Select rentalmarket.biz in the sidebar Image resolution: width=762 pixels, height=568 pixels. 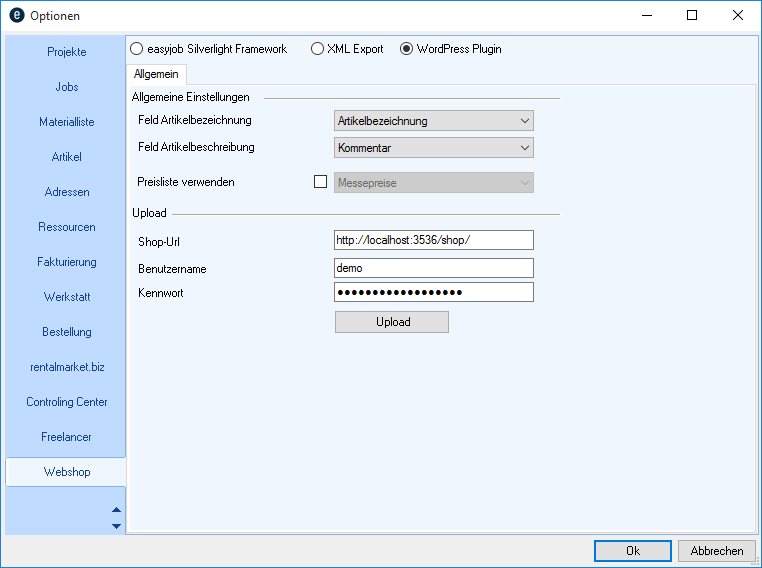coord(67,367)
